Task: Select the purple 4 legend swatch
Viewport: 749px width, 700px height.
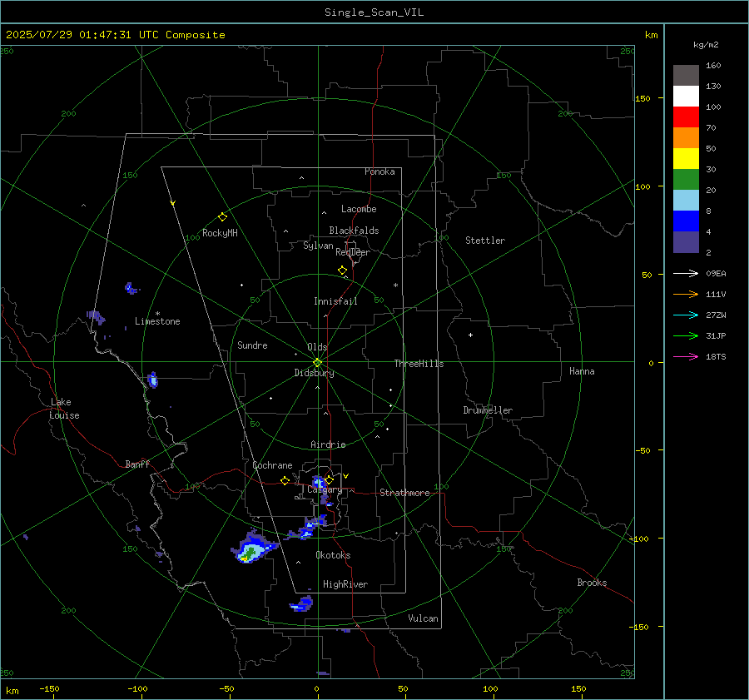Action: 686,241
